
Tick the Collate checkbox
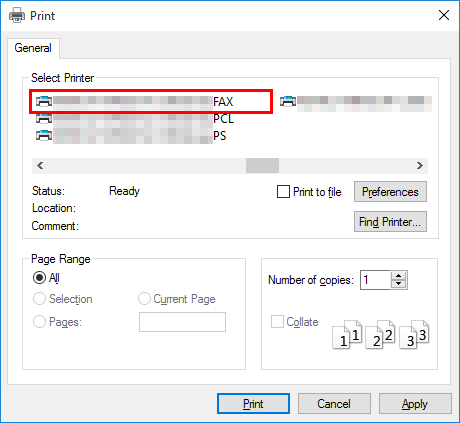click(277, 322)
